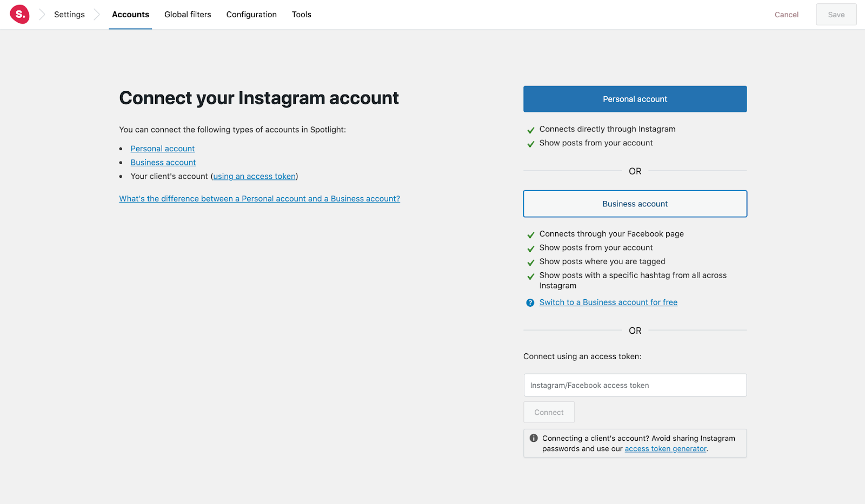Image resolution: width=865 pixels, height=504 pixels.
Task: Click 'Connect using an access token:' label
Action: pyautogui.click(x=582, y=357)
